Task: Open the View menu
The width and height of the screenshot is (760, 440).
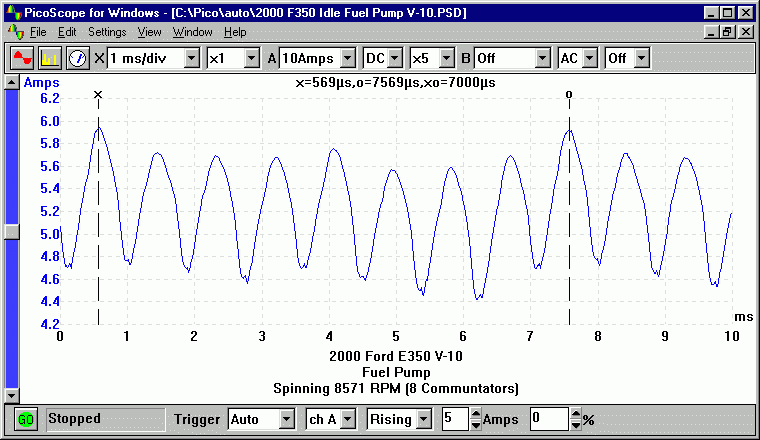Action: [x=149, y=32]
